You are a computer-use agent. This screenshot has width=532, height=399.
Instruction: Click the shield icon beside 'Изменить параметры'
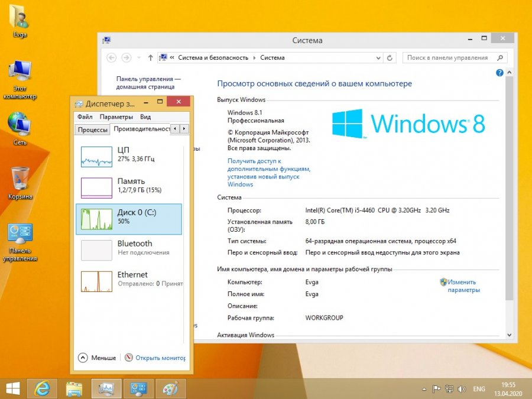tap(443, 282)
